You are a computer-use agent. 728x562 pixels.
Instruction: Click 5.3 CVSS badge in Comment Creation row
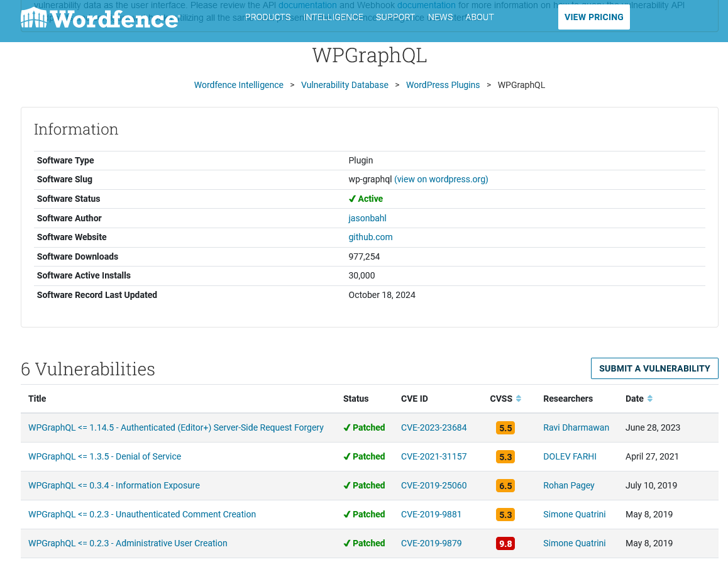click(x=505, y=515)
